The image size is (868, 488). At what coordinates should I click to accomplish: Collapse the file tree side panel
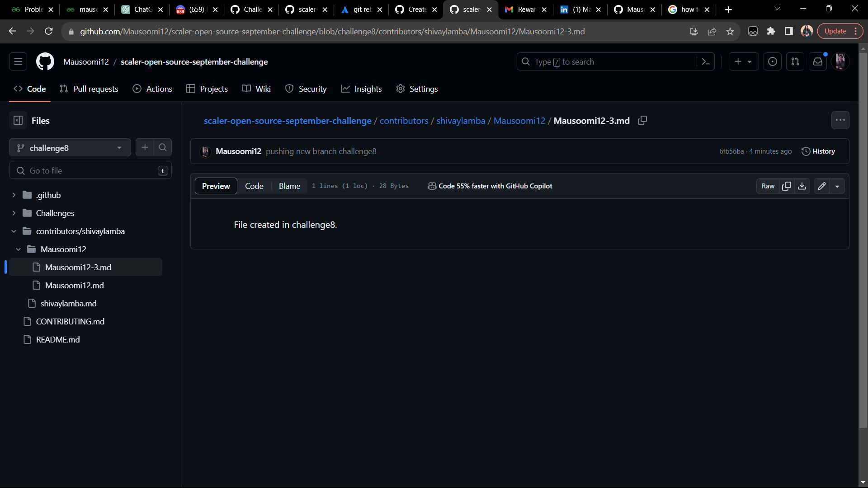click(18, 120)
